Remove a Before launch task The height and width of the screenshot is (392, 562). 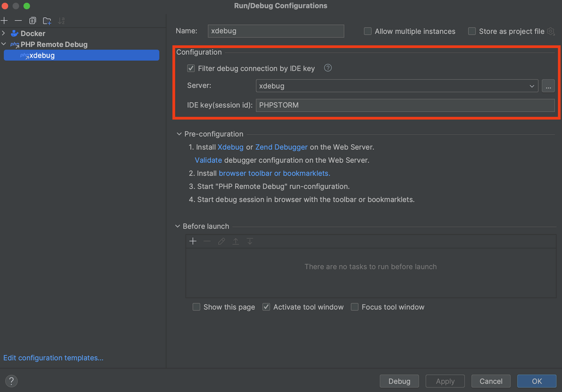click(x=207, y=241)
